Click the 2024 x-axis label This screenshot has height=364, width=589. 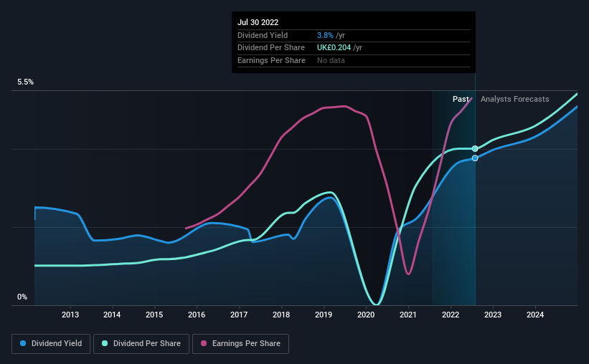(535, 315)
